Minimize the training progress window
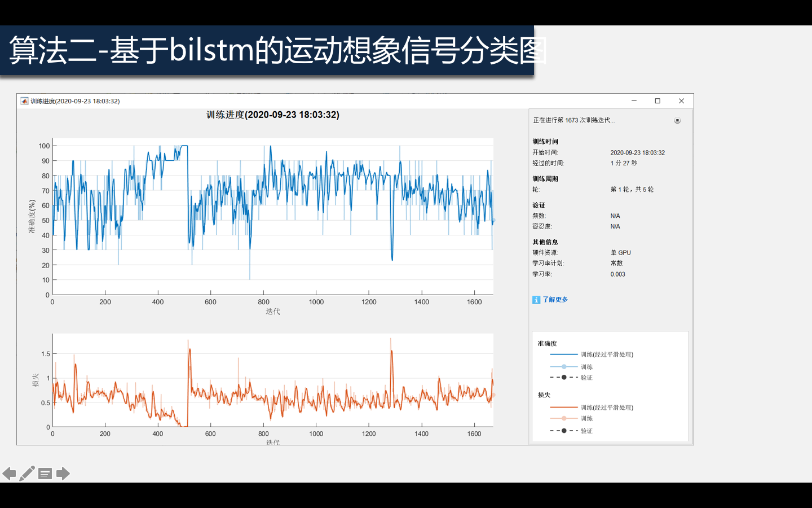 tap(634, 101)
